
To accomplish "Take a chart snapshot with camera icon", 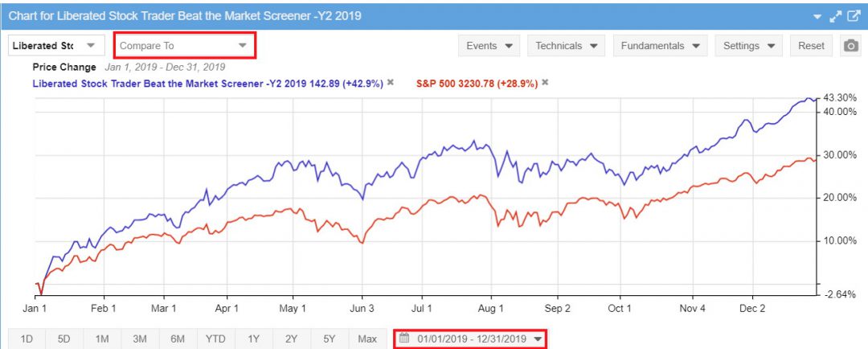I will 850,46.
